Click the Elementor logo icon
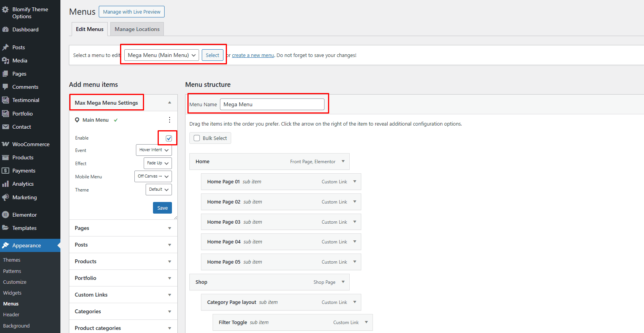Viewport: 644px width, 333px height. [5, 215]
